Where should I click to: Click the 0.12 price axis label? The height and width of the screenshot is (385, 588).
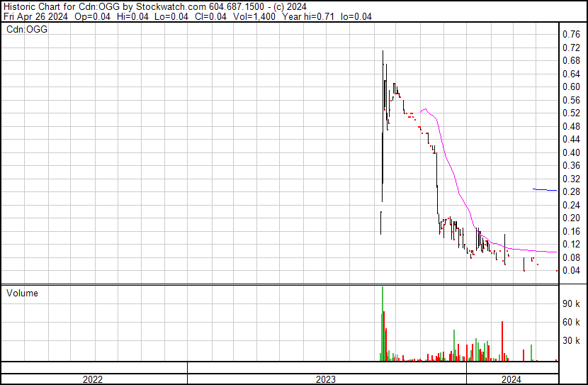pos(571,245)
